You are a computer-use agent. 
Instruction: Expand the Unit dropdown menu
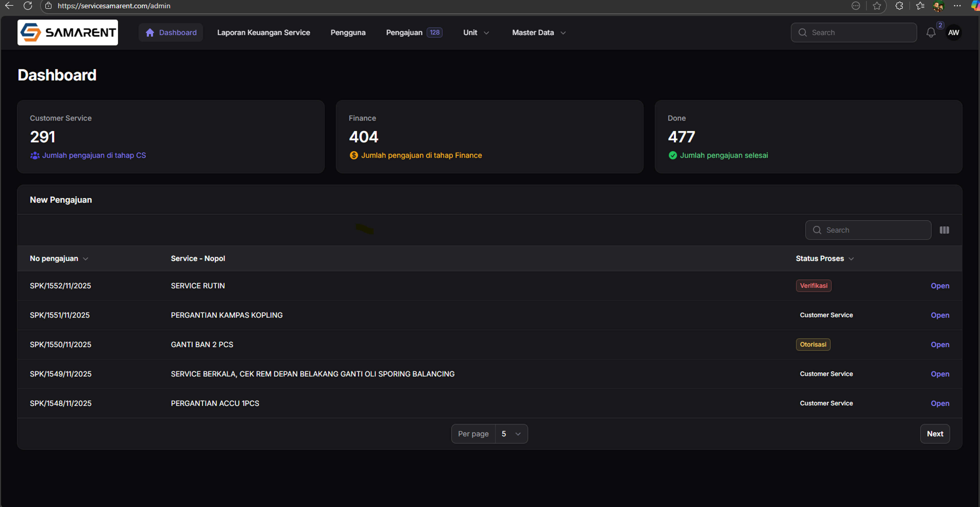[476, 33]
